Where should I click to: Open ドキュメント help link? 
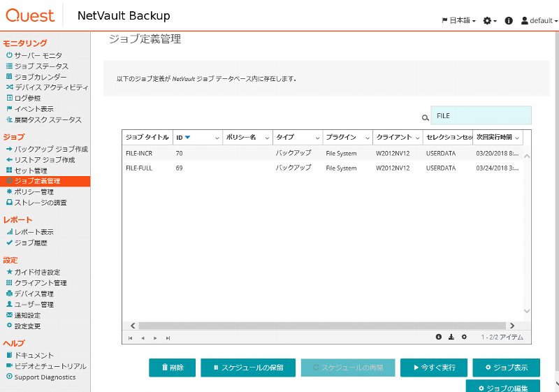point(30,355)
